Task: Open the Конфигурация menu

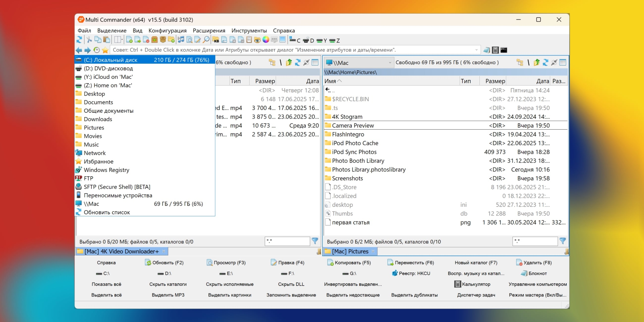Action: 167,31
